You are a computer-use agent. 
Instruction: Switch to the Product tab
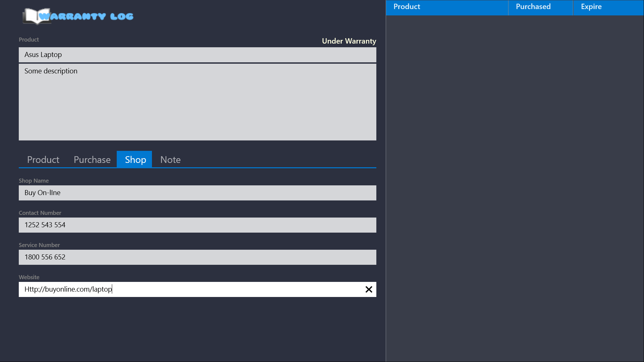coord(43,160)
